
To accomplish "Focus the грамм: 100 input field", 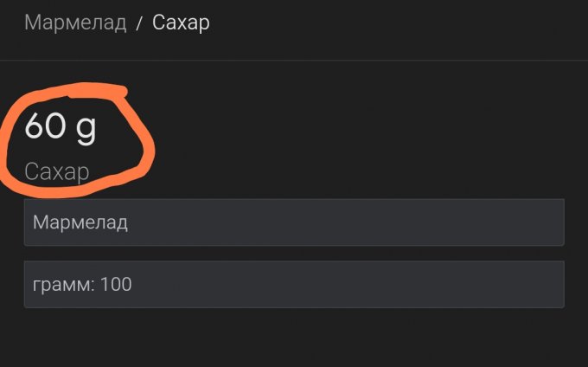I will click(294, 284).
